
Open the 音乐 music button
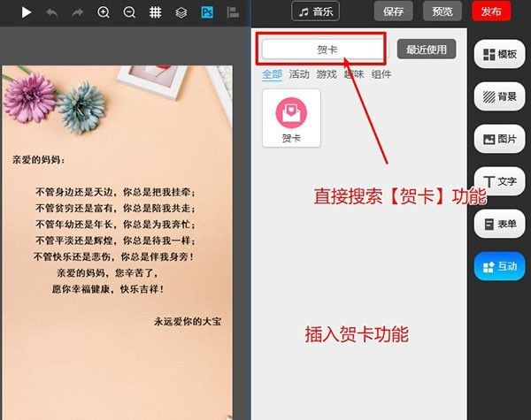pyautogui.click(x=315, y=11)
